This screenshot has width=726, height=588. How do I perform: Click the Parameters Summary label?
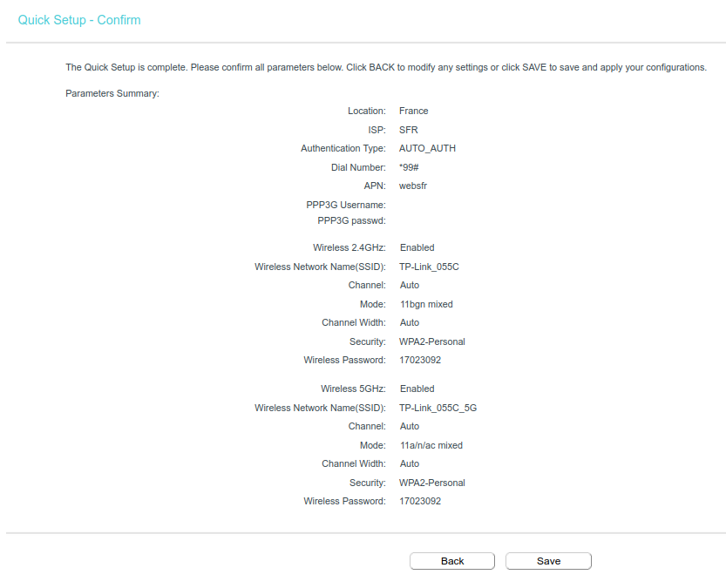click(x=112, y=93)
